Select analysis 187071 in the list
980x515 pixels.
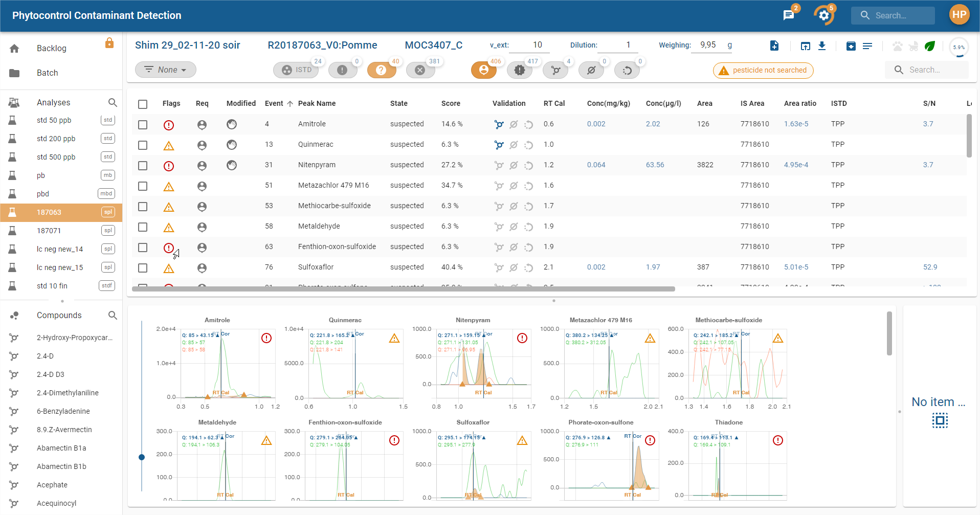pyautogui.click(x=49, y=231)
